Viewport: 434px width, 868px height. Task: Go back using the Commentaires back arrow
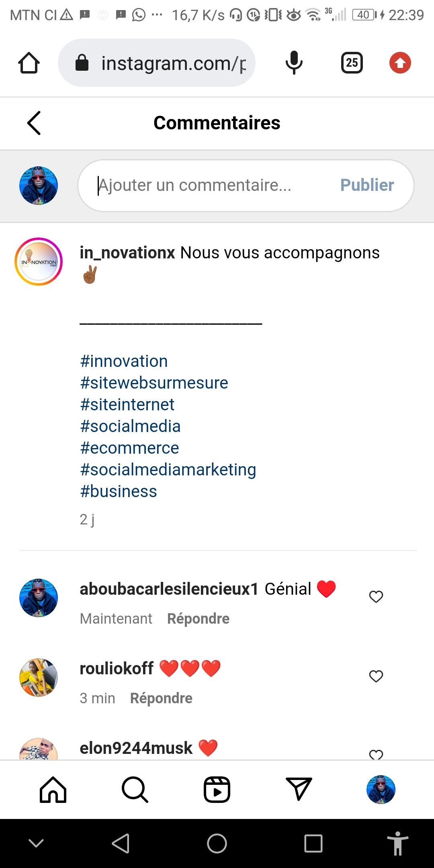point(34,123)
